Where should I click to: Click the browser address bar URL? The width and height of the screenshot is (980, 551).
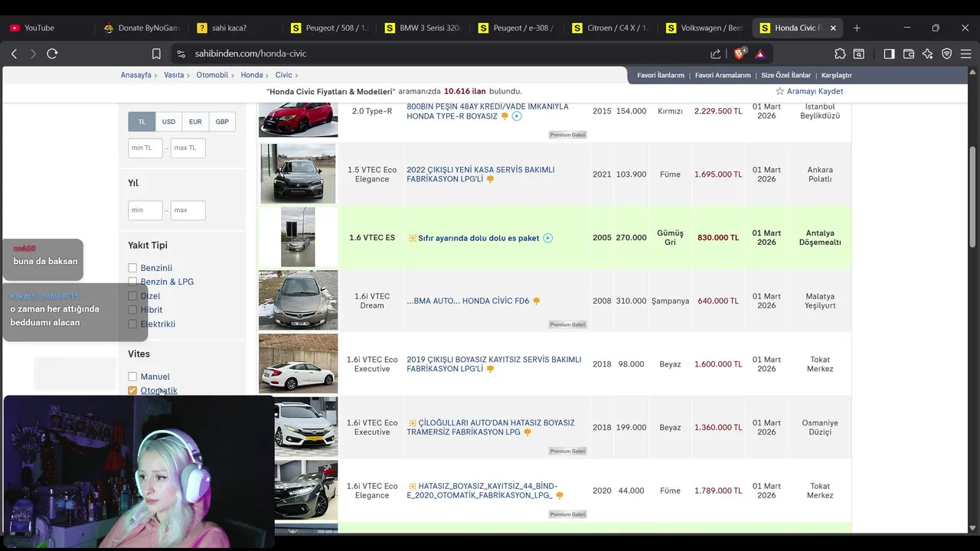(x=250, y=54)
